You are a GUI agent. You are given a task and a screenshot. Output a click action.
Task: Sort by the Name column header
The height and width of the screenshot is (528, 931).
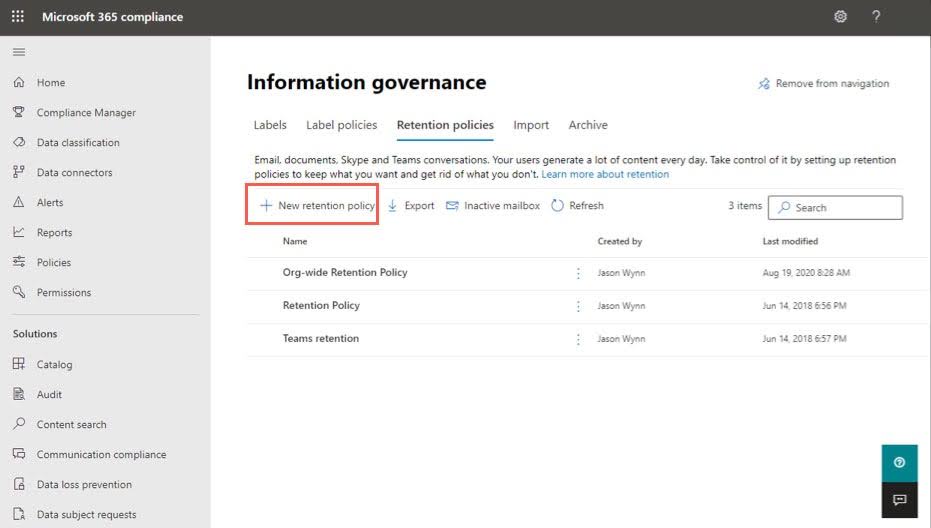click(295, 241)
